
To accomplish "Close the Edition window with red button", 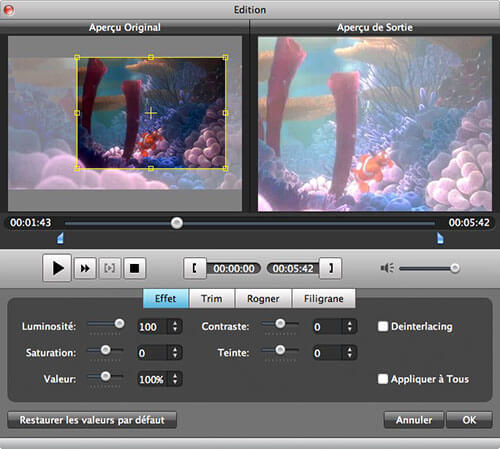I will click(x=9, y=10).
